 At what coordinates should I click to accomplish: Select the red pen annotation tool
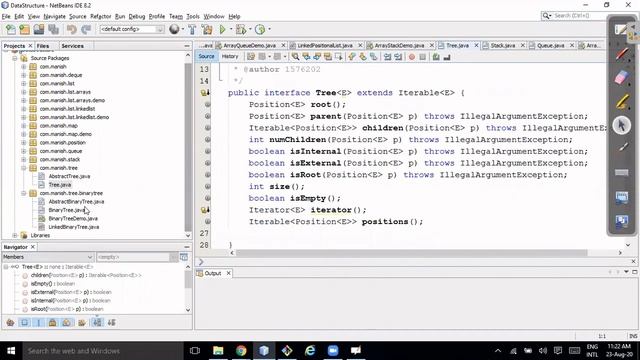pos(622,53)
